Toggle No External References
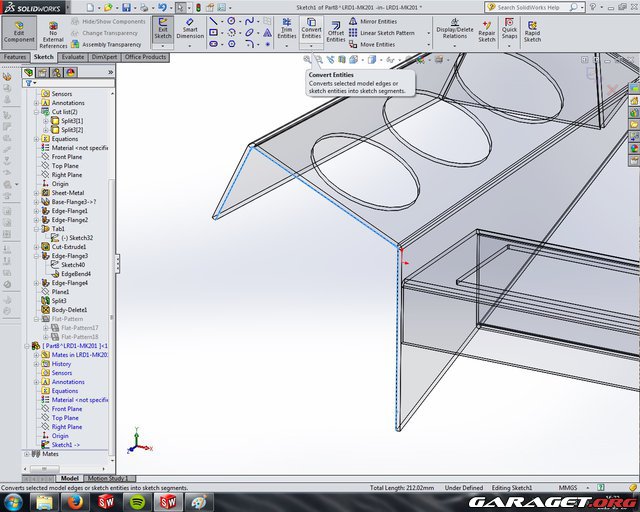Image resolution: width=640 pixels, height=512 pixels. [53, 32]
